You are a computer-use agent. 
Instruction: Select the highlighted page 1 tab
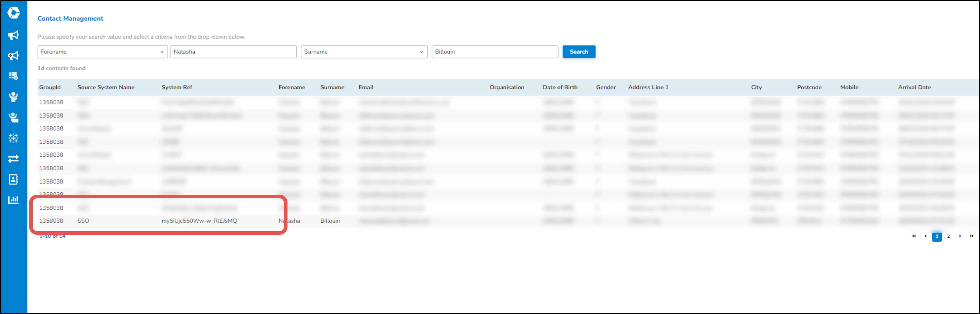[x=937, y=236]
